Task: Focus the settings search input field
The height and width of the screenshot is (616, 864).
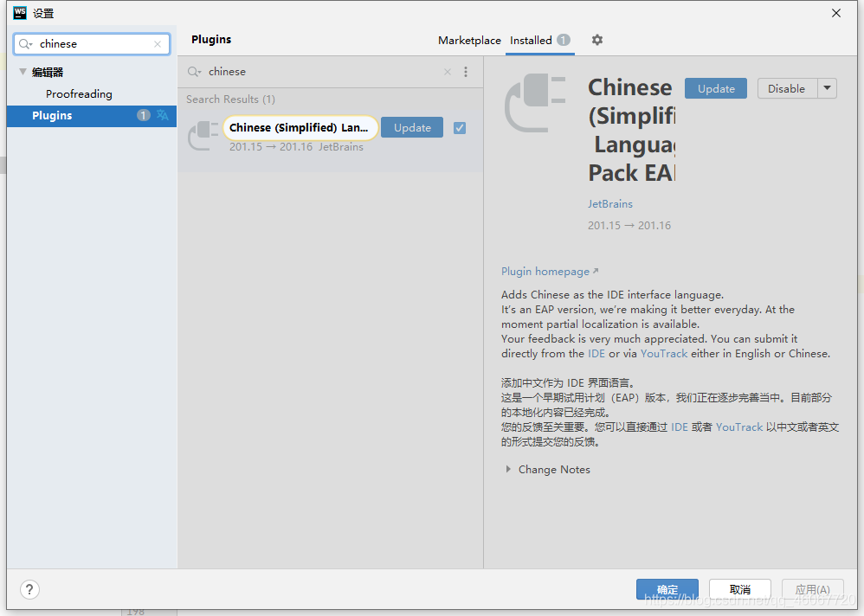Action: click(x=92, y=44)
